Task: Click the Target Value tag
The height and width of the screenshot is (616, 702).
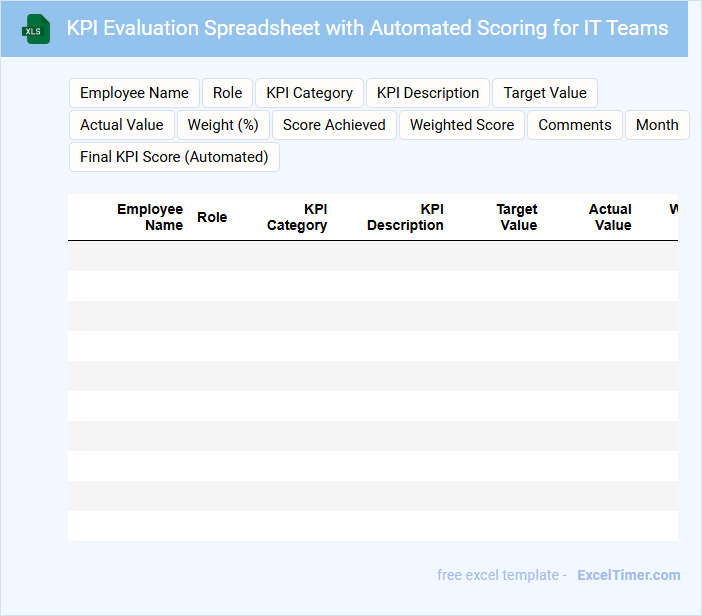Action: [545, 93]
